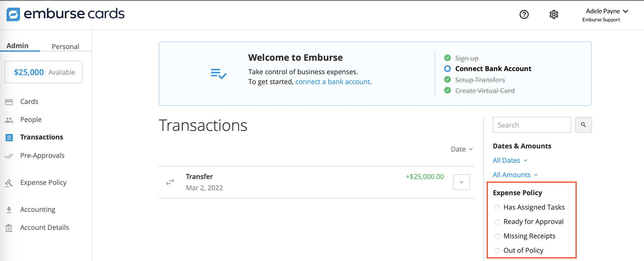The height and width of the screenshot is (261, 644).
Task: Follow the connect a bank account link
Action: (333, 82)
